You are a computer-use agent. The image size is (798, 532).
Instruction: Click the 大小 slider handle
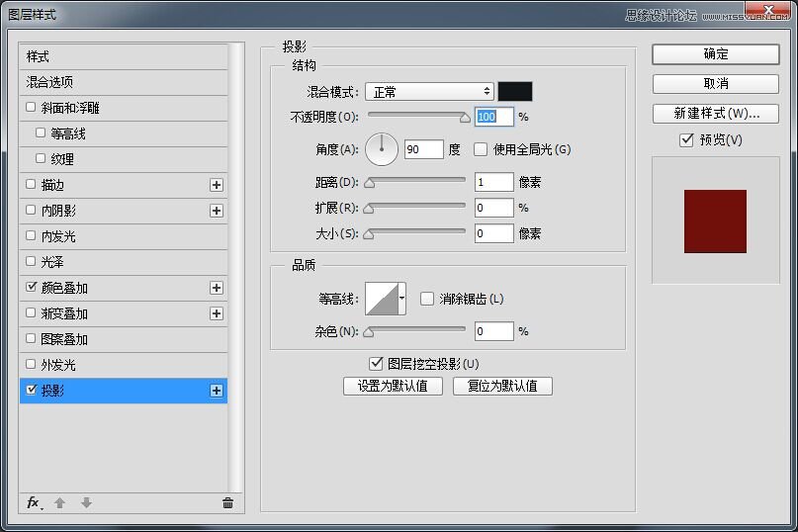coord(370,234)
